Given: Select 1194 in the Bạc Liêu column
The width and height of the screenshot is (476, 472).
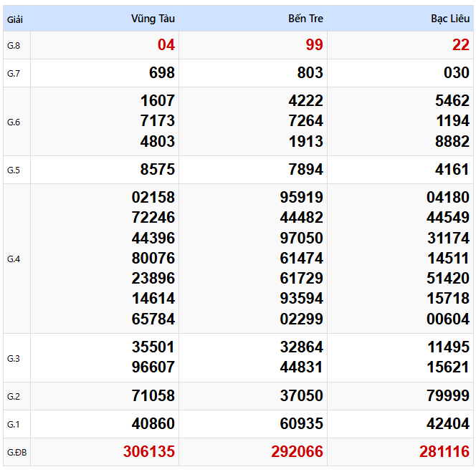Looking at the screenshot, I should pyautogui.click(x=452, y=121).
